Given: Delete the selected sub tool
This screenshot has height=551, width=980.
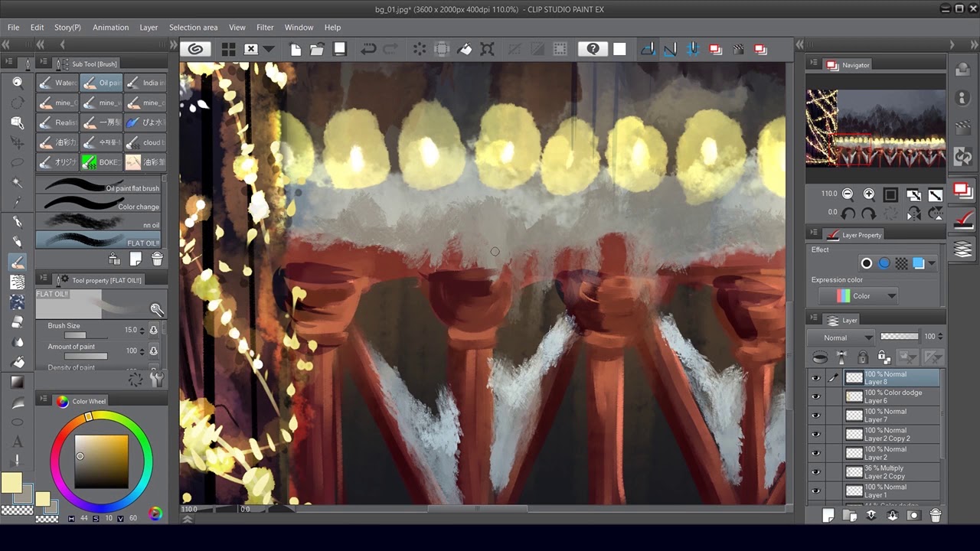Looking at the screenshot, I should (157, 259).
